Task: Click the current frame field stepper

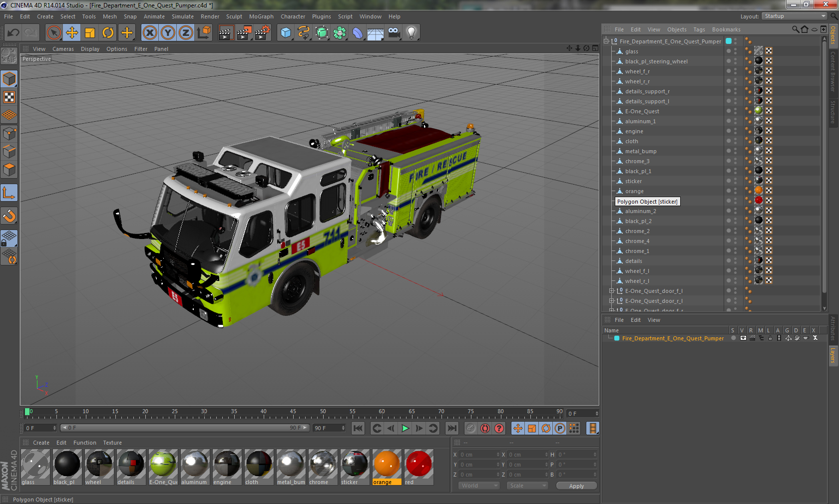Action: pyautogui.click(x=54, y=428)
